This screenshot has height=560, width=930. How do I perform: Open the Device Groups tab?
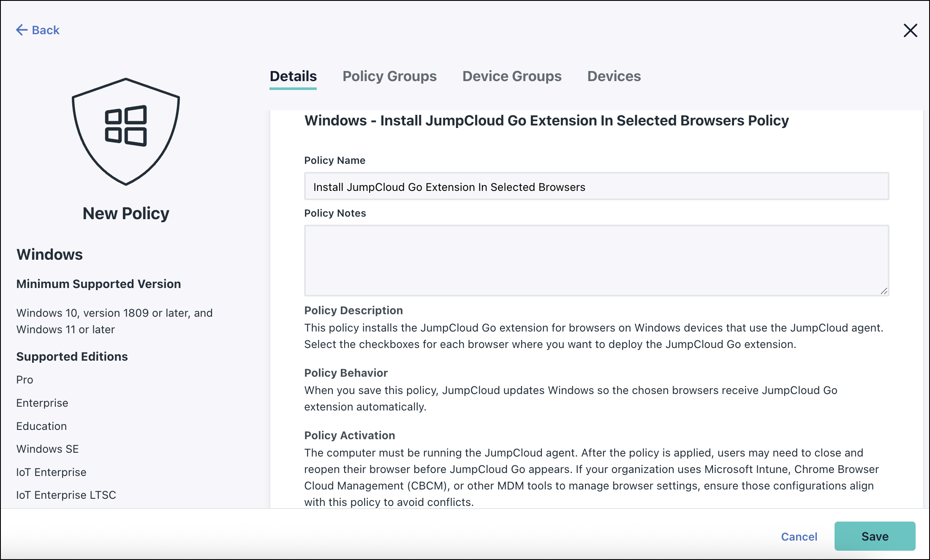point(512,76)
